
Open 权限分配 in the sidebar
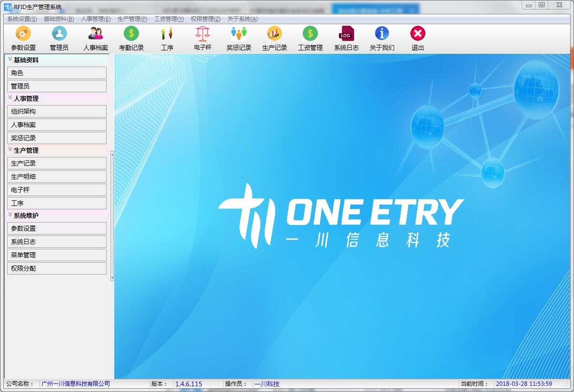[x=57, y=268]
